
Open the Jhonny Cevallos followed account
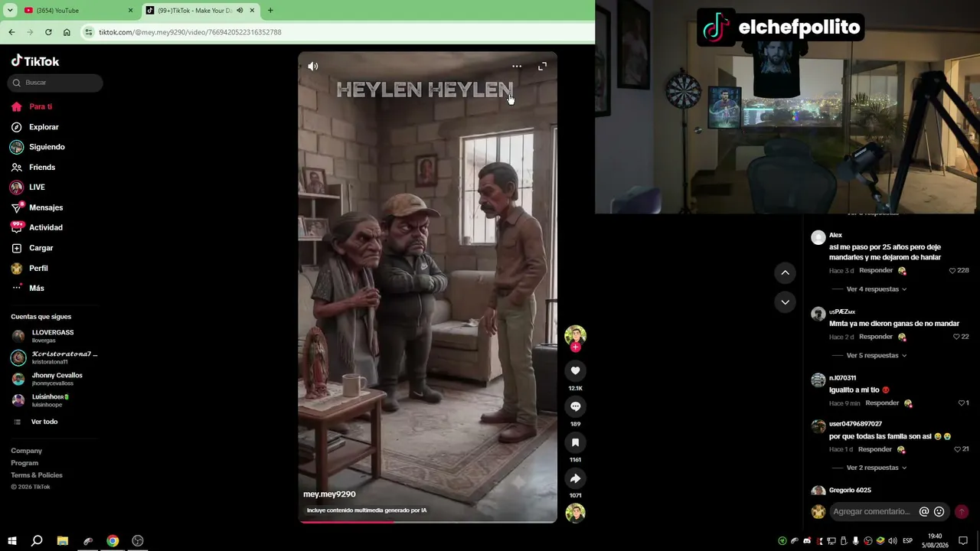point(54,379)
